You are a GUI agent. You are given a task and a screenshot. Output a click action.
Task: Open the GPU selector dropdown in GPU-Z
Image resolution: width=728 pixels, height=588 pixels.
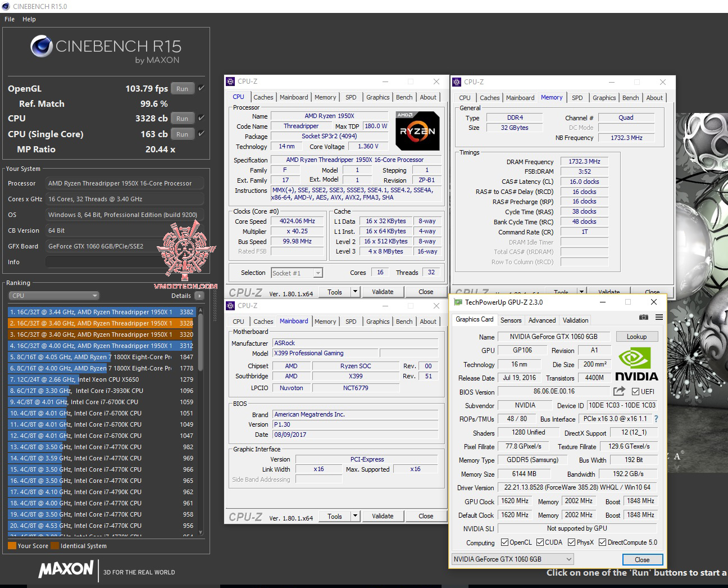[x=569, y=559]
